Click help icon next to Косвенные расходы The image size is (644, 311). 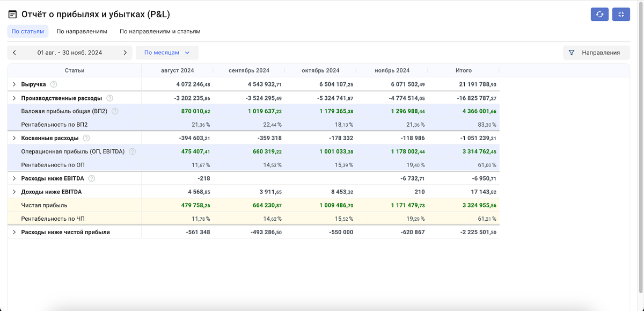86,138
